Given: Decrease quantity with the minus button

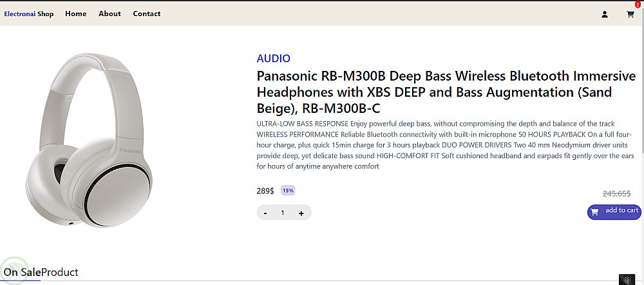Looking at the screenshot, I should tap(265, 213).
